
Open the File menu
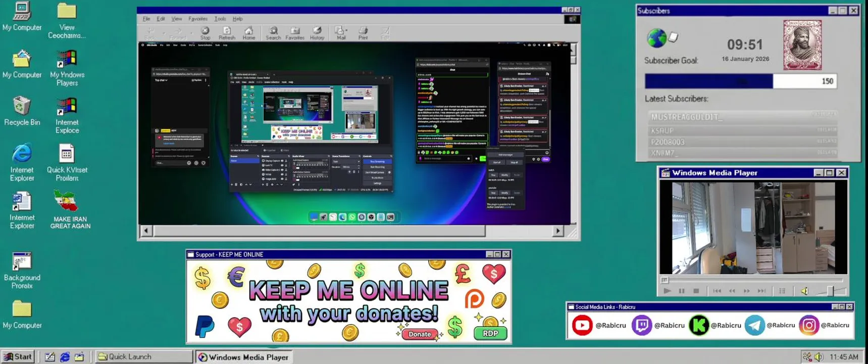[146, 19]
